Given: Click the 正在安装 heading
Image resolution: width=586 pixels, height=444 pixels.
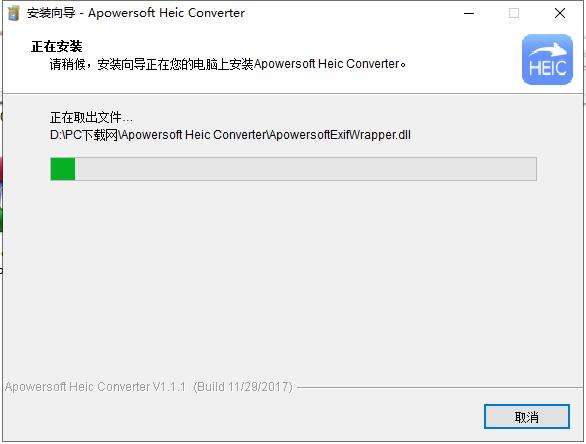Looking at the screenshot, I should [56, 47].
